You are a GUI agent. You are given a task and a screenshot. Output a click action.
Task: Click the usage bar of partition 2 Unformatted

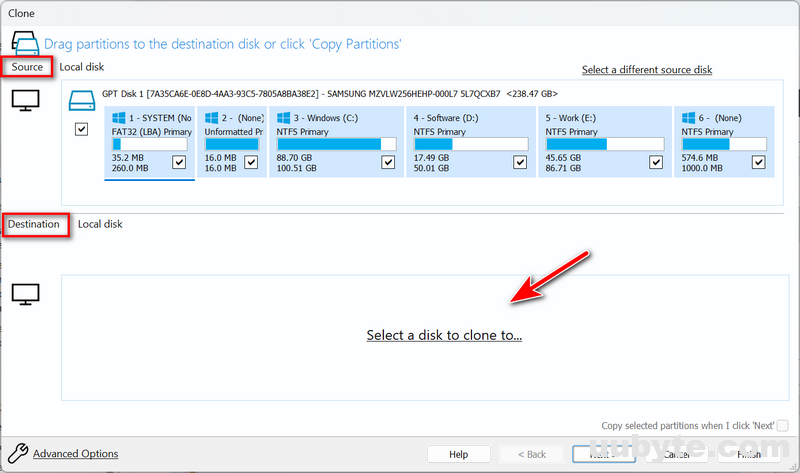tap(232, 144)
